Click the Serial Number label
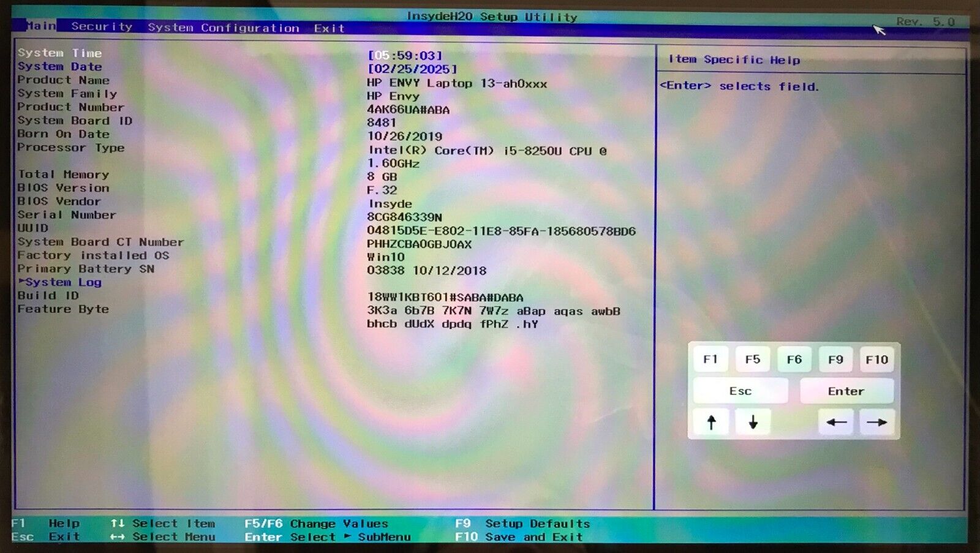The width and height of the screenshot is (980, 553). point(66,215)
